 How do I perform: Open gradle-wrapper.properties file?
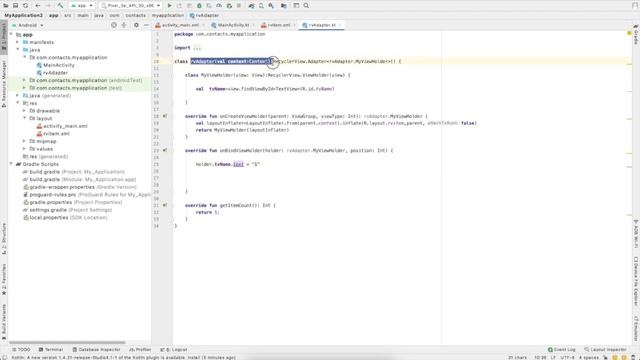point(80,187)
